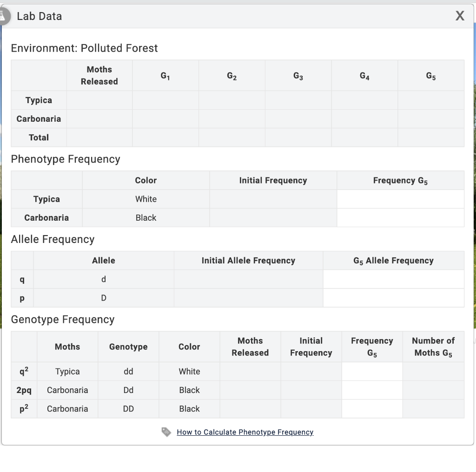The image size is (476, 472).
Task: Click the lab flask icon beside Lab Data
Action: point(4,16)
